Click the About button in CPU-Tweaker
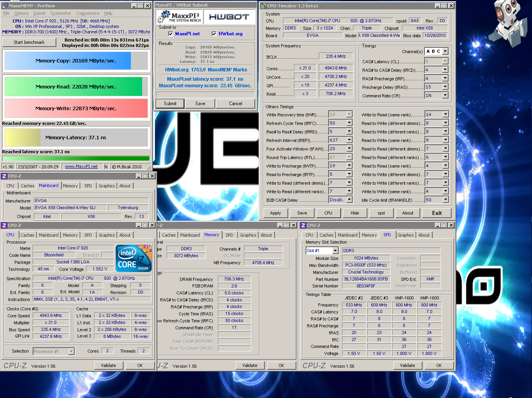Screen dimensions: 532x398 408,213
